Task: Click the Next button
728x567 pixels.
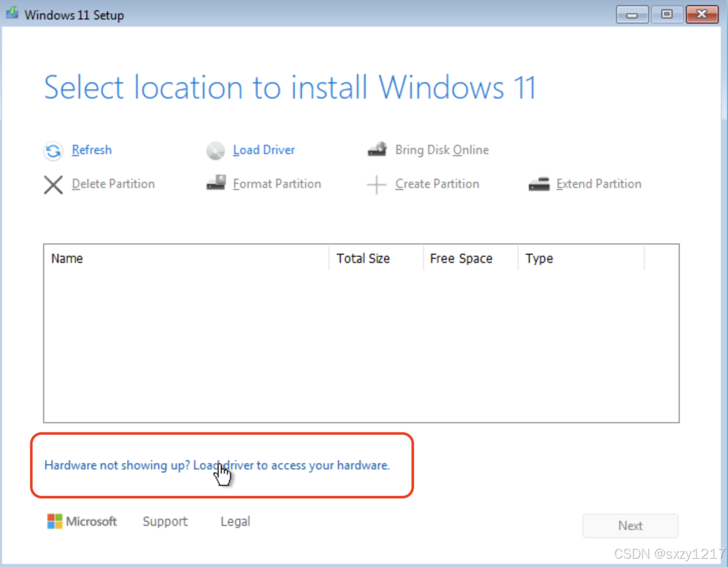Action: pos(630,525)
